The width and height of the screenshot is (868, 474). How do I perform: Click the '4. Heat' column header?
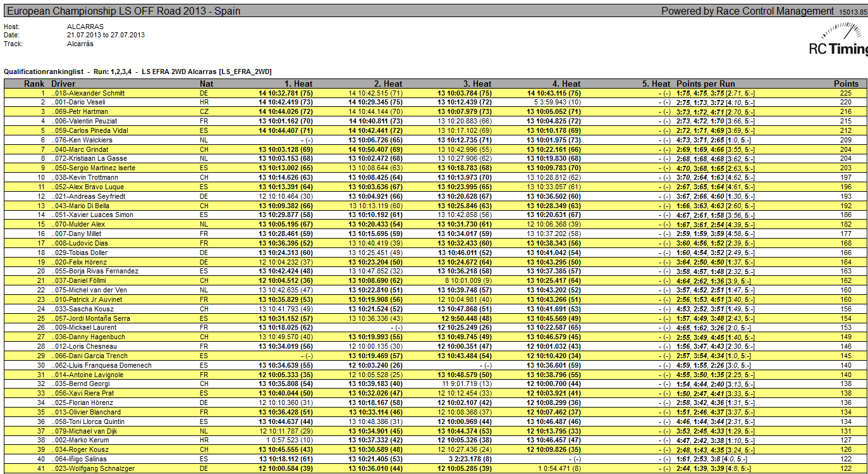(566, 84)
